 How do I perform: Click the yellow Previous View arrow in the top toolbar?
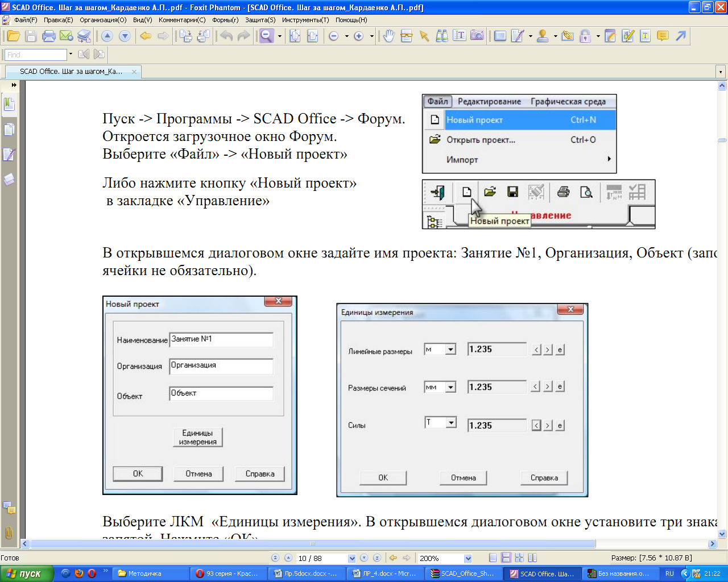(146, 36)
